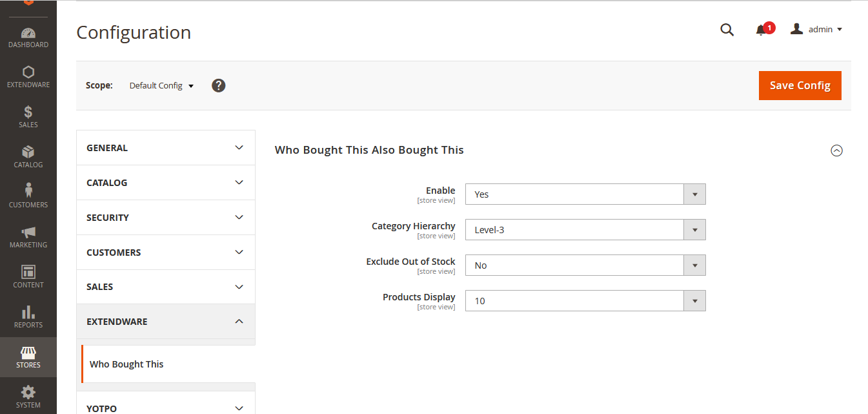Click the Scope: label
The image size is (868, 414).
tap(99, 85)
